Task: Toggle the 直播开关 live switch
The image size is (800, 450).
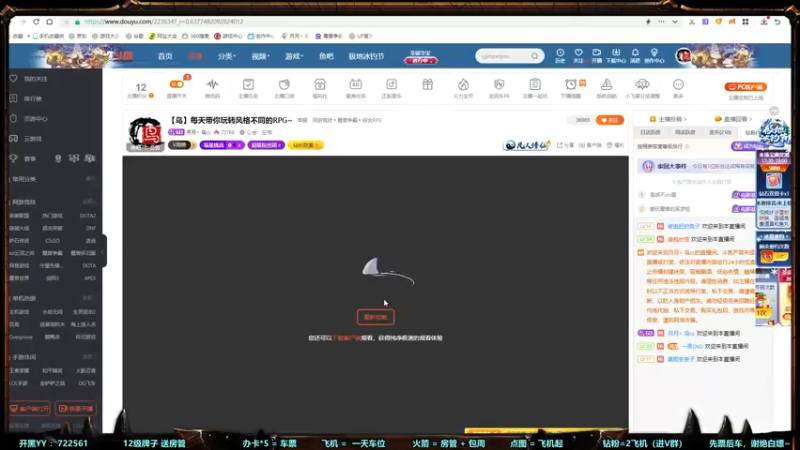Action: [177, 84]
